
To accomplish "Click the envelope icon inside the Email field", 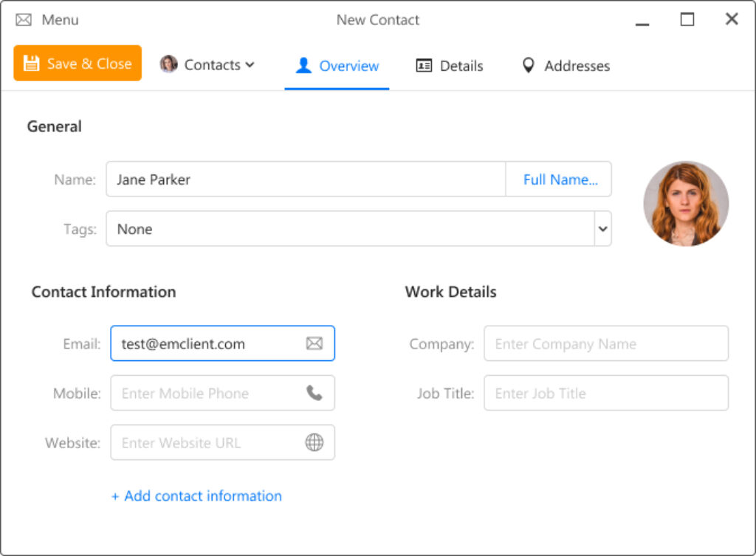I will (x=315, y=343).
